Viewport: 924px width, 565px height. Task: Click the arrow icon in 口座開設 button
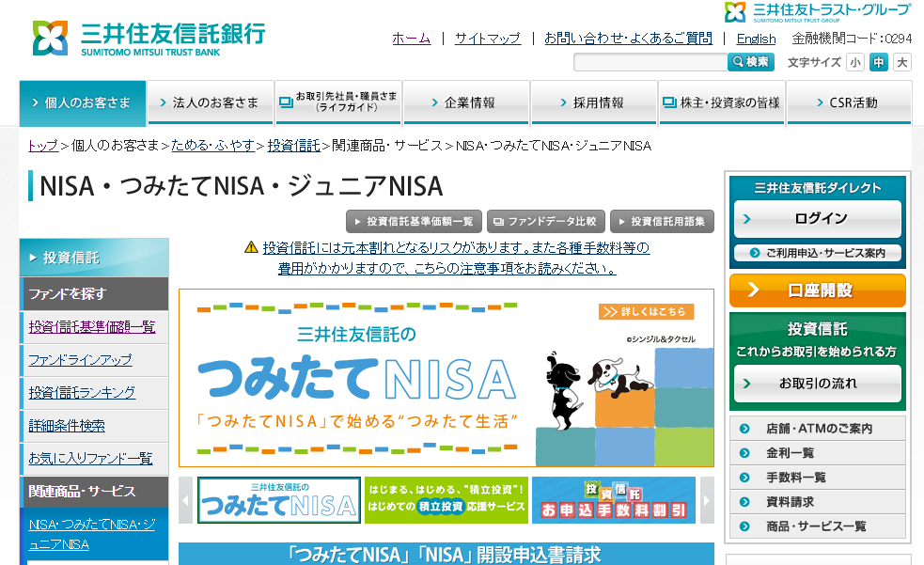[x=753, y=290]
